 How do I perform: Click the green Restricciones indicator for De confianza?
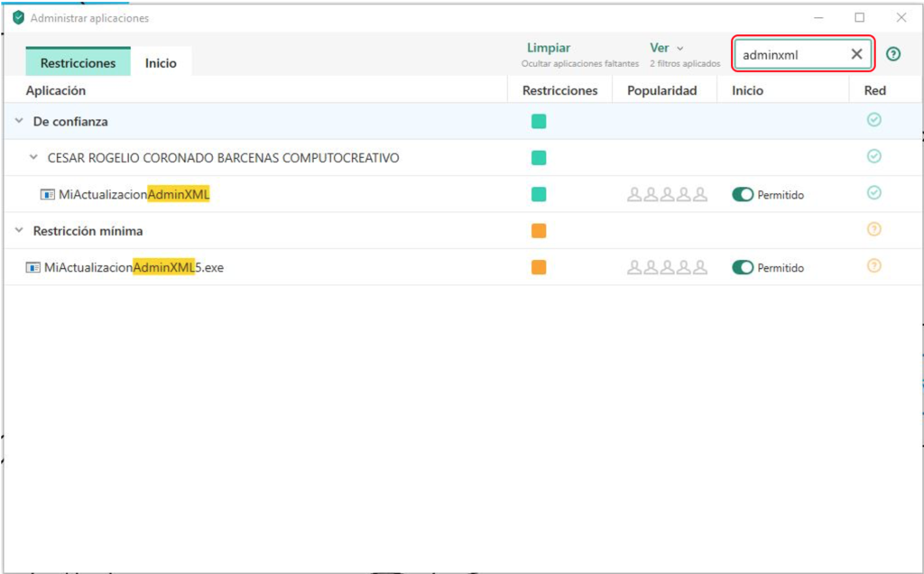pyautogui.click(x=539, y=121)
